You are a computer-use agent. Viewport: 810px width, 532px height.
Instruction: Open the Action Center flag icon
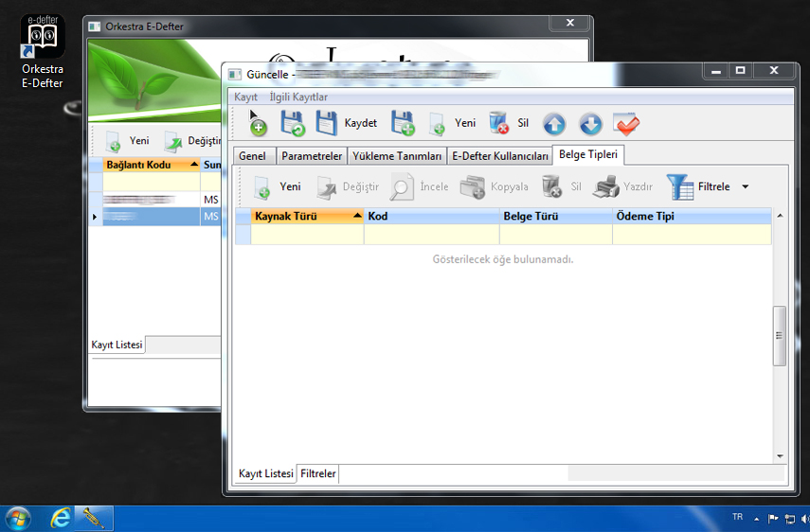click(773, 519)
